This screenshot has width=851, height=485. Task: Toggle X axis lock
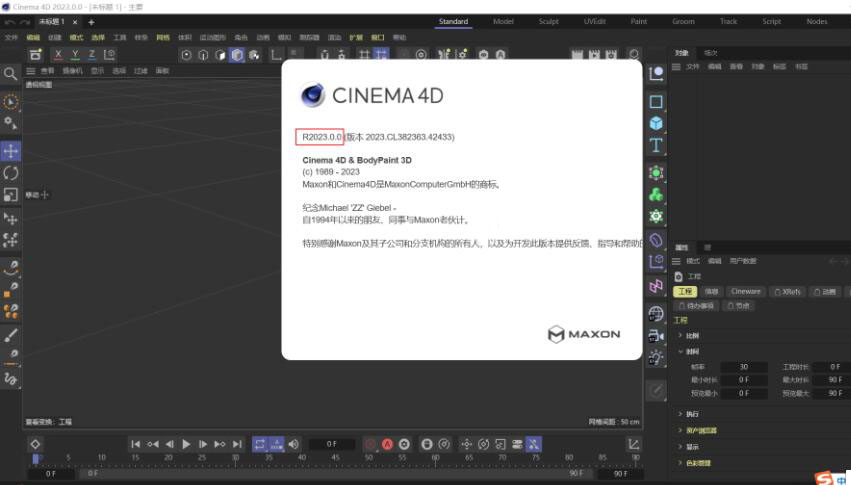click(x=59, y=55)
